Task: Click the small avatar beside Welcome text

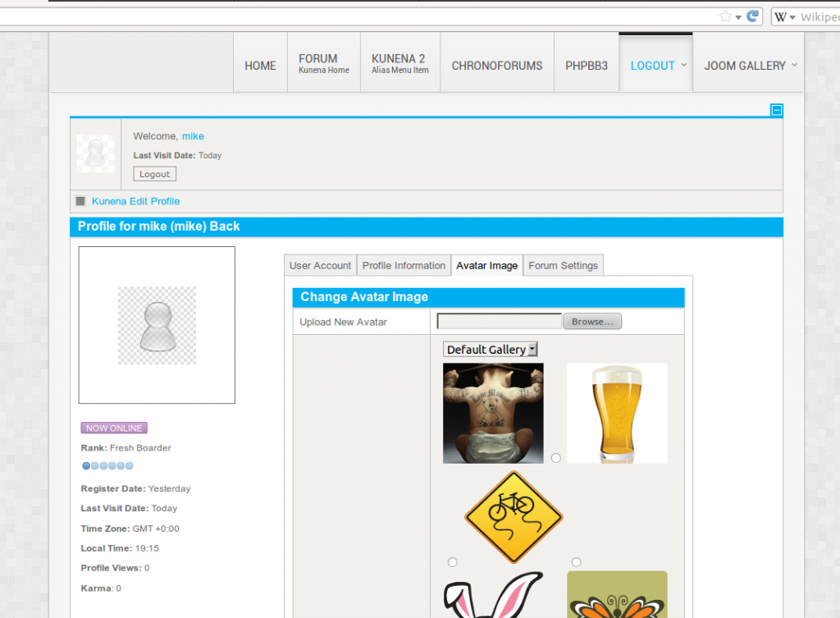Action: (x=96, y=153)
